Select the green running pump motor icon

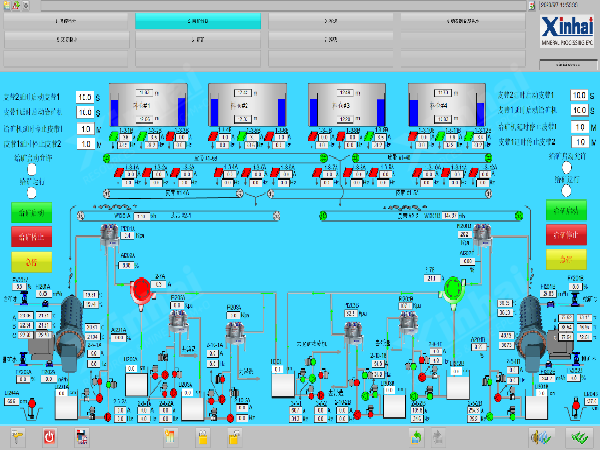point(455,289)
